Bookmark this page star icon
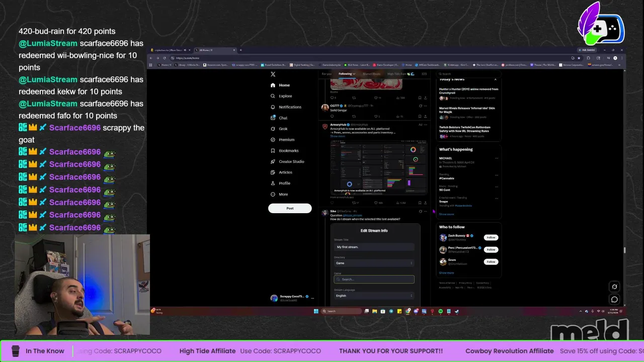This screenshot has height=362, width=644. click(579, 58)
